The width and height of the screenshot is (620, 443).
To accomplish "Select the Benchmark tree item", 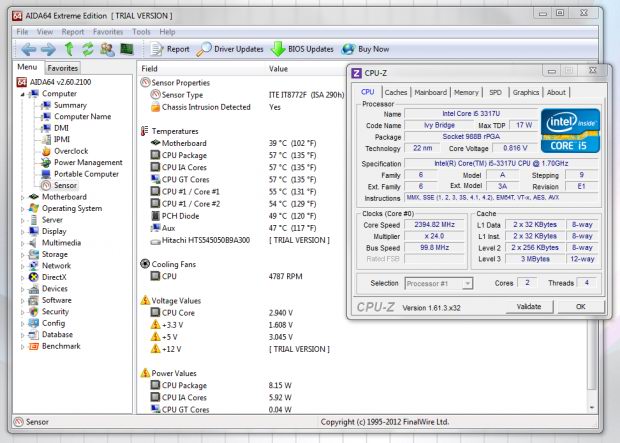I will pos(61,346).
